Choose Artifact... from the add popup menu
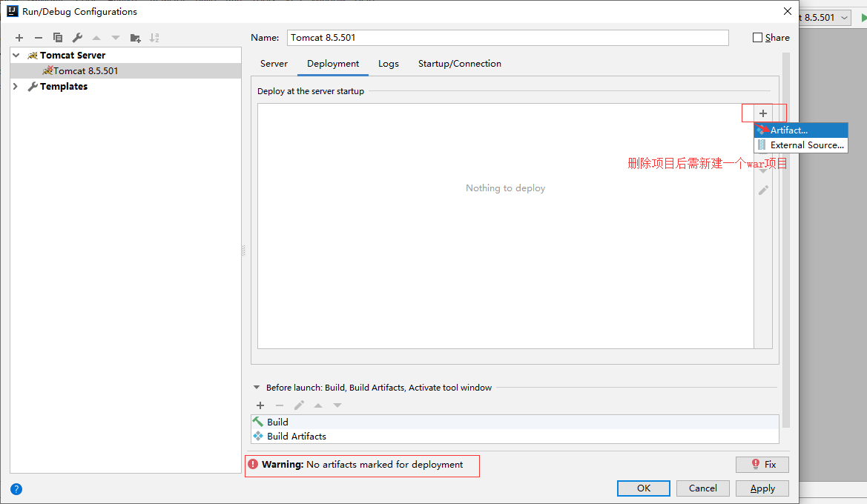This screenshot has width=867, height=504. [789, 130]
